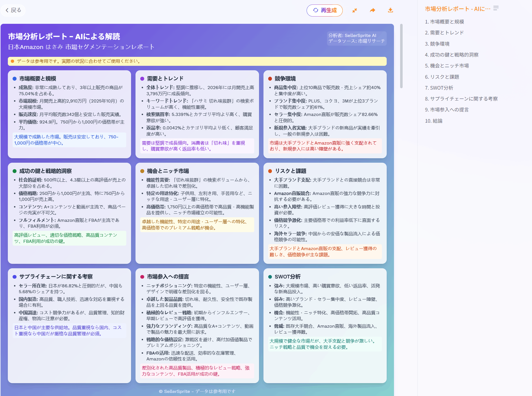532x396 pixels.
Task: Click the bullet 平均価格: 924.9円
Action: (71, 125)
